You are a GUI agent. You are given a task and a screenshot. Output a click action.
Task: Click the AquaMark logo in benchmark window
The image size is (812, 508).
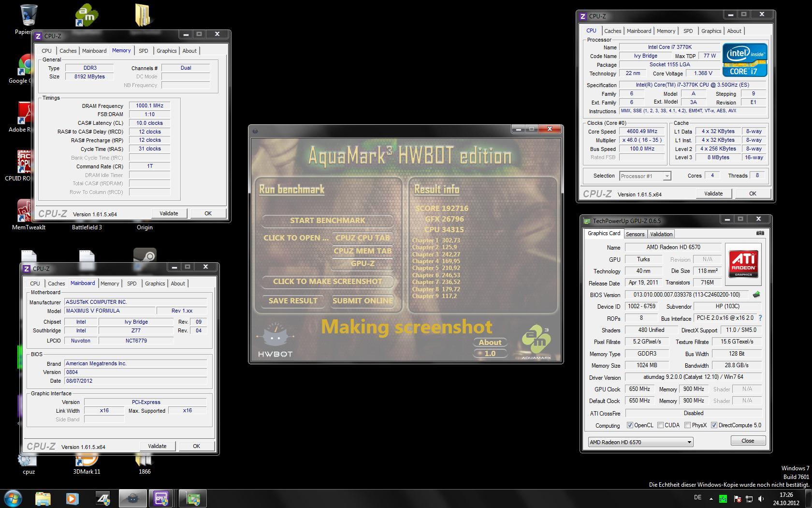(536, 343)
